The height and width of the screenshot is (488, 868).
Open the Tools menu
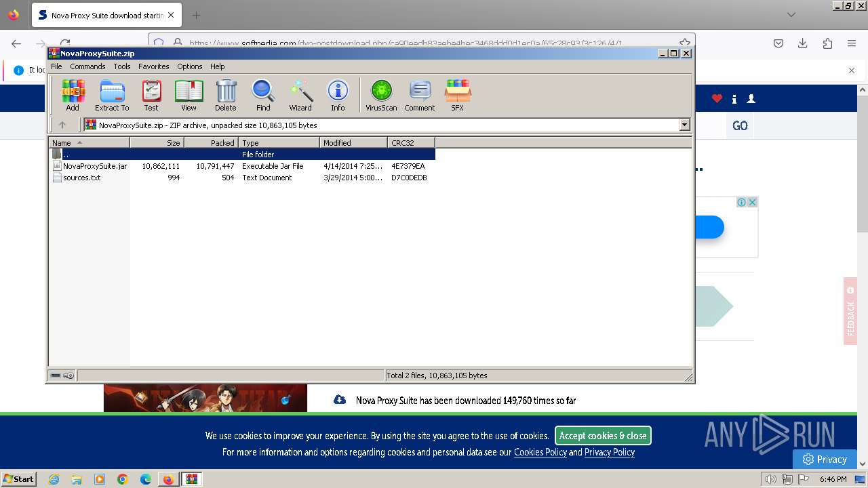coord(122,66)
